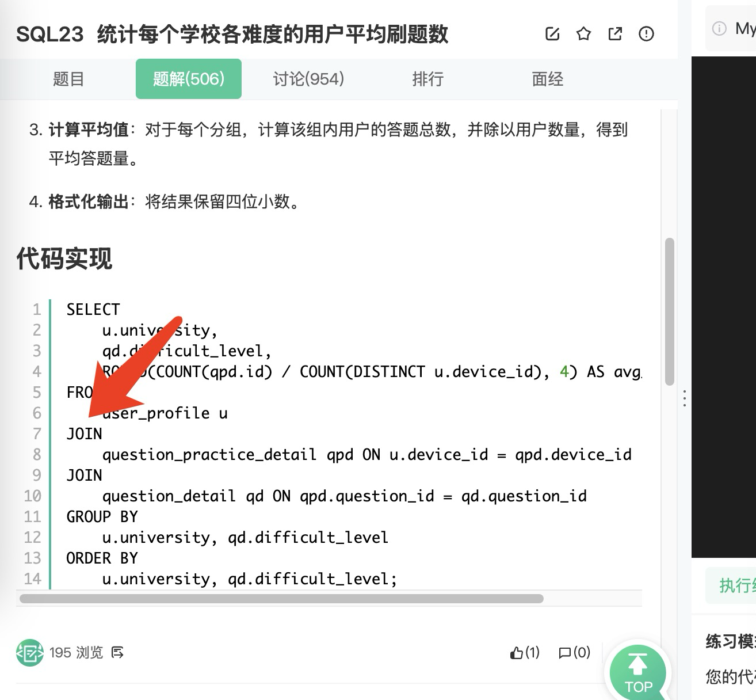Open the 排行 tab
Image resolution: width=756 pixels, height=700 pixels.
coord(428,79)
